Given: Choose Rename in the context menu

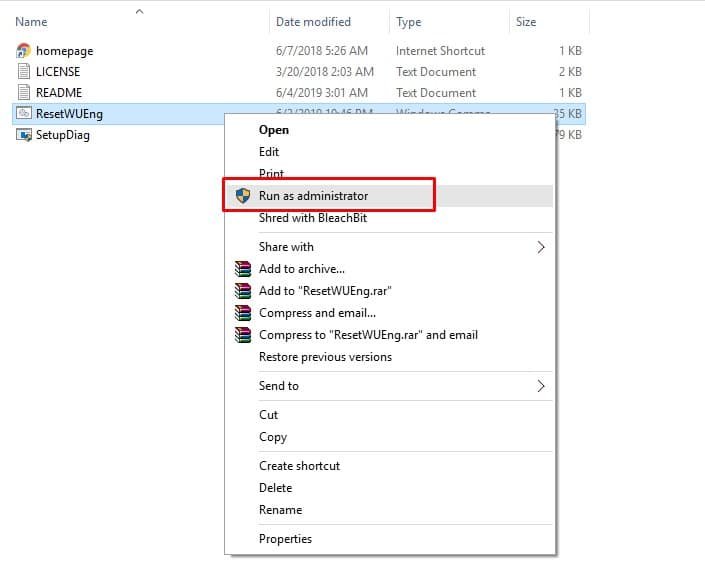Looking at the screenshot, I should [278, 510].
